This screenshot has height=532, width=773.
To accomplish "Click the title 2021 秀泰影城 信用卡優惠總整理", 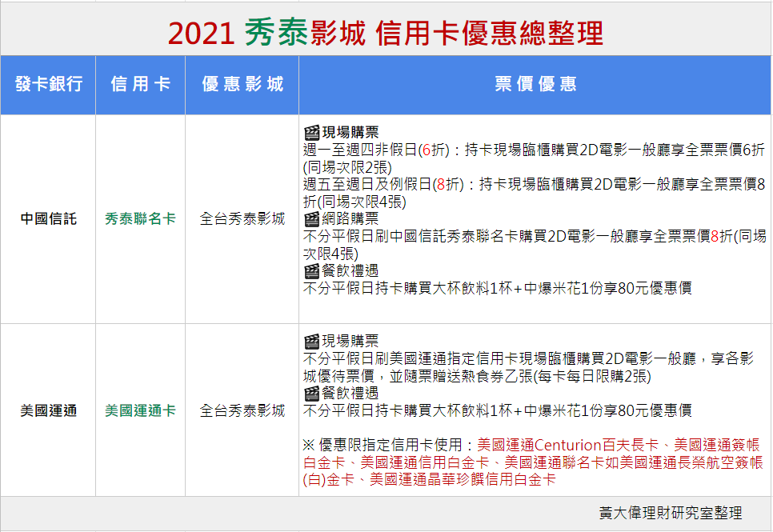I will tap(386, 33).
